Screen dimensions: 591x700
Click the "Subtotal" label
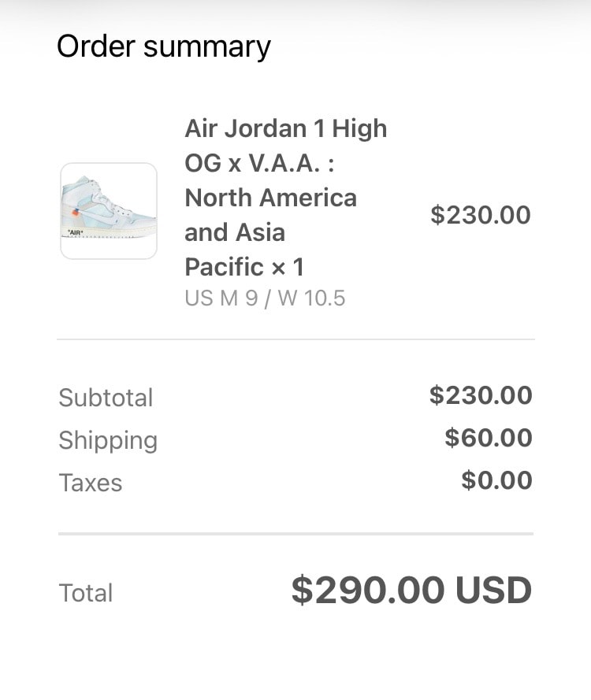click(x=106, y=398)
